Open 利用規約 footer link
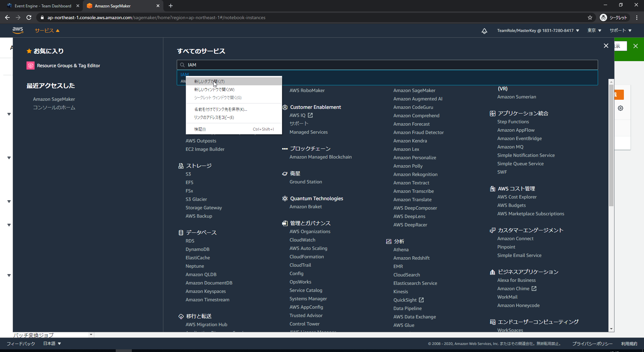 [x=629, y=344]
